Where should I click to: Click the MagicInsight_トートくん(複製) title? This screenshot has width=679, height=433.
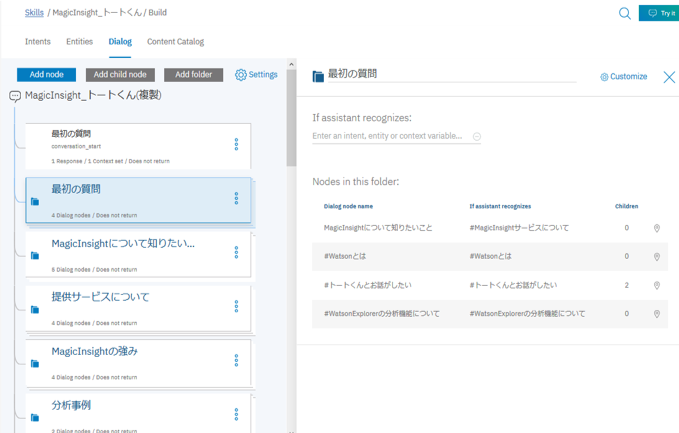point(93,95)
